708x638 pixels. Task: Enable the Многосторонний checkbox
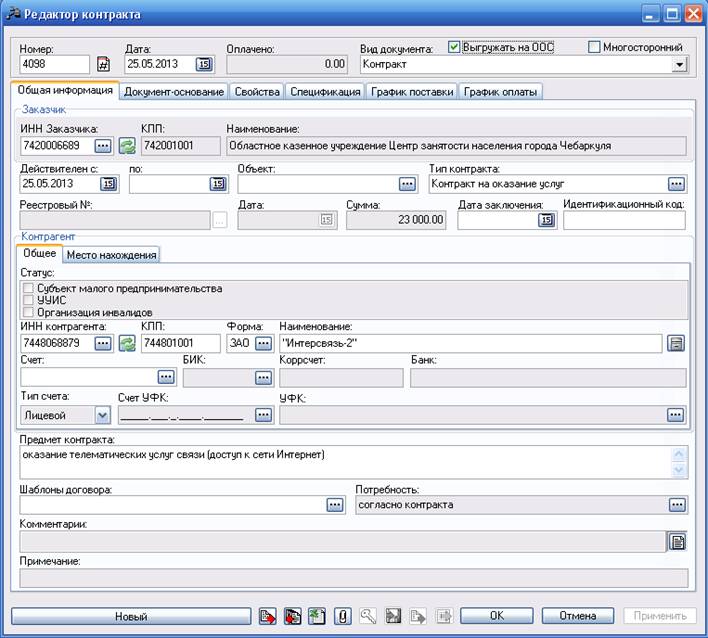coord(595,47)
